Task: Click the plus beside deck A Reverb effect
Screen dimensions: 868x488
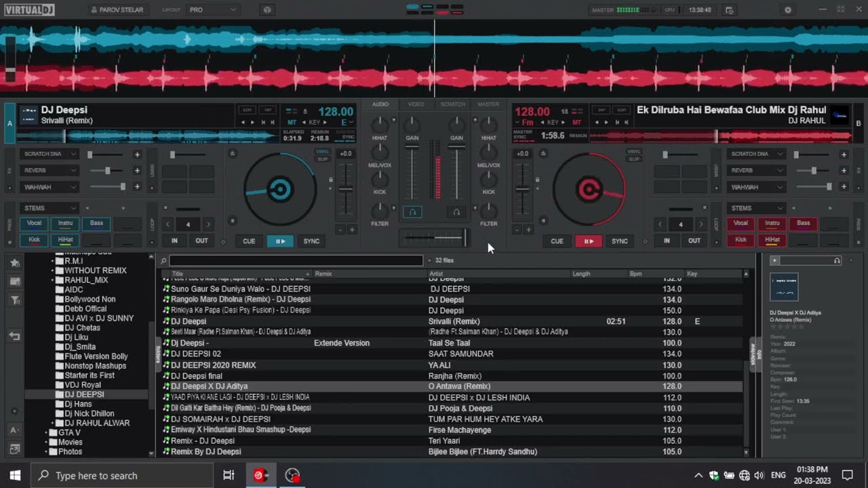Action: [x=137, y=171]
